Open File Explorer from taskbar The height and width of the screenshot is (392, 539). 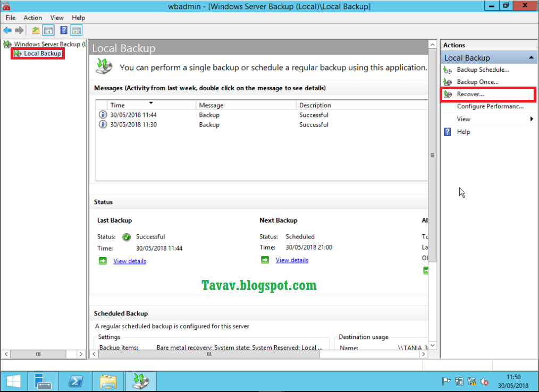point(108,381)
